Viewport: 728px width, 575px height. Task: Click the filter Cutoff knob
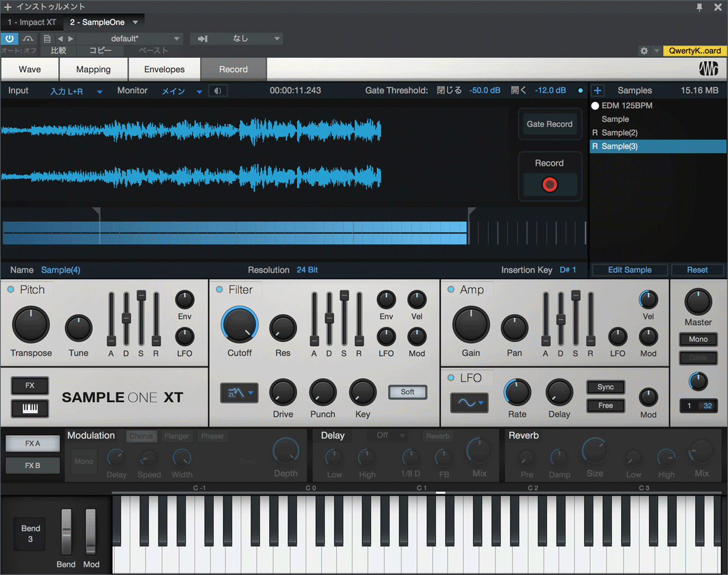coord(240,324)
